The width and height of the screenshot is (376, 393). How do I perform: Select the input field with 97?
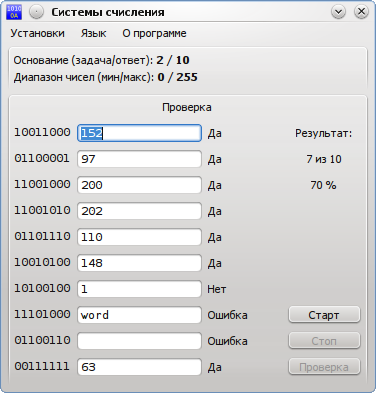[139, 159]
